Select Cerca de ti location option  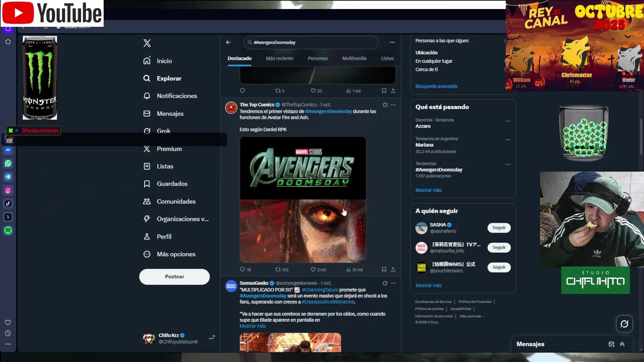pyautogui.click(x=426, y=69)
